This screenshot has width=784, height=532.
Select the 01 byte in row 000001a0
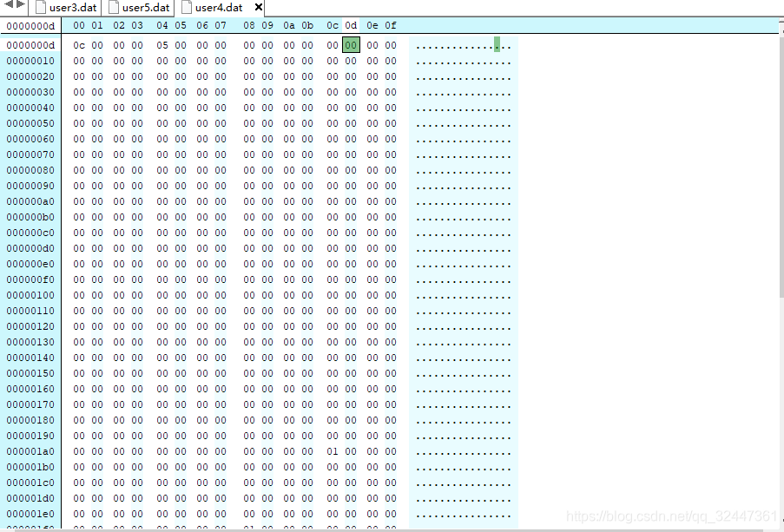click(333, 451)
